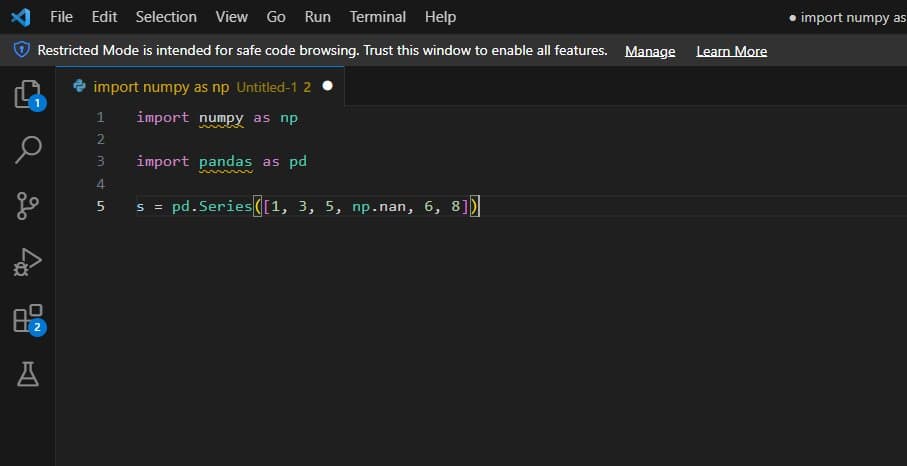
Task: Click the underlined word numpy
Action: point(221,118)
